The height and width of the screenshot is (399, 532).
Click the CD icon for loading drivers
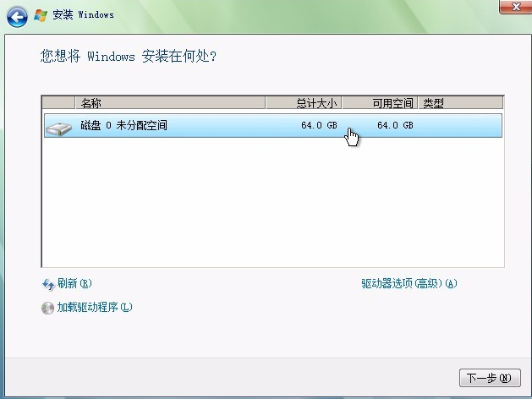[48, 309]
